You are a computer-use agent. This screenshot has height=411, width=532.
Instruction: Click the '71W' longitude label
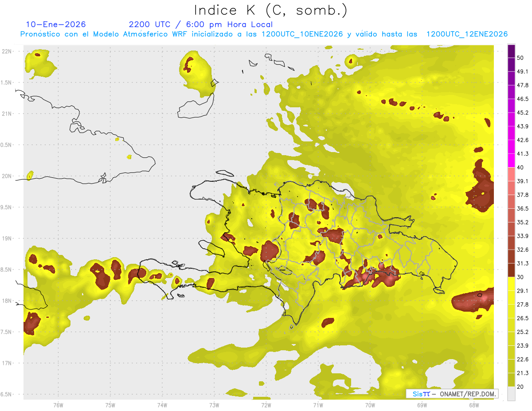[x=318, y=405]
